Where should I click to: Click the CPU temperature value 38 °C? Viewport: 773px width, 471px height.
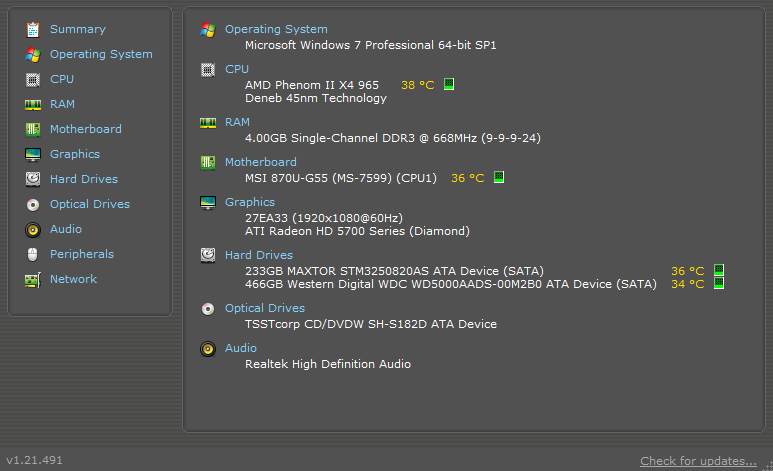(x=418, y=85)
